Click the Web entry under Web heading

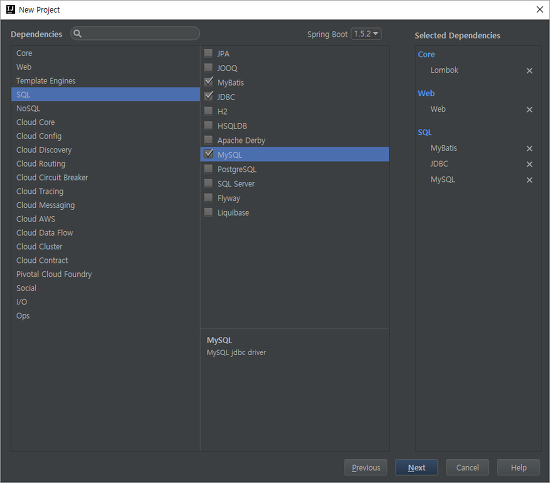coord(438,109)
